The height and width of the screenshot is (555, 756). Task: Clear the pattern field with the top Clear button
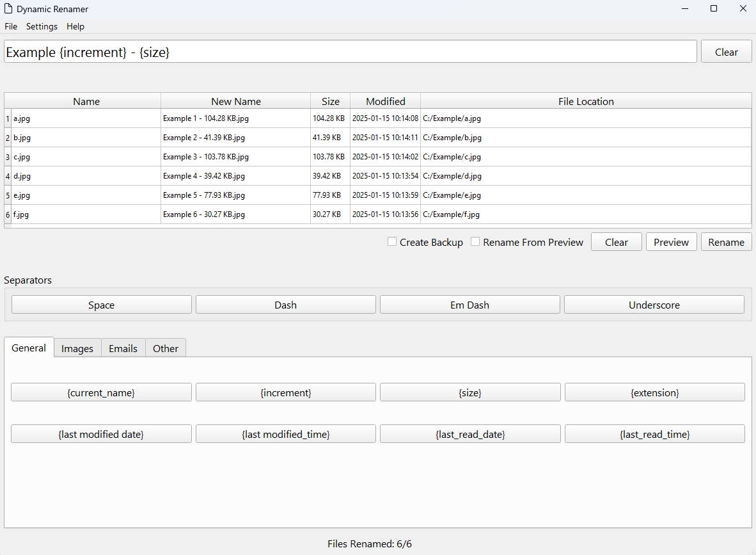pos(726,52)
